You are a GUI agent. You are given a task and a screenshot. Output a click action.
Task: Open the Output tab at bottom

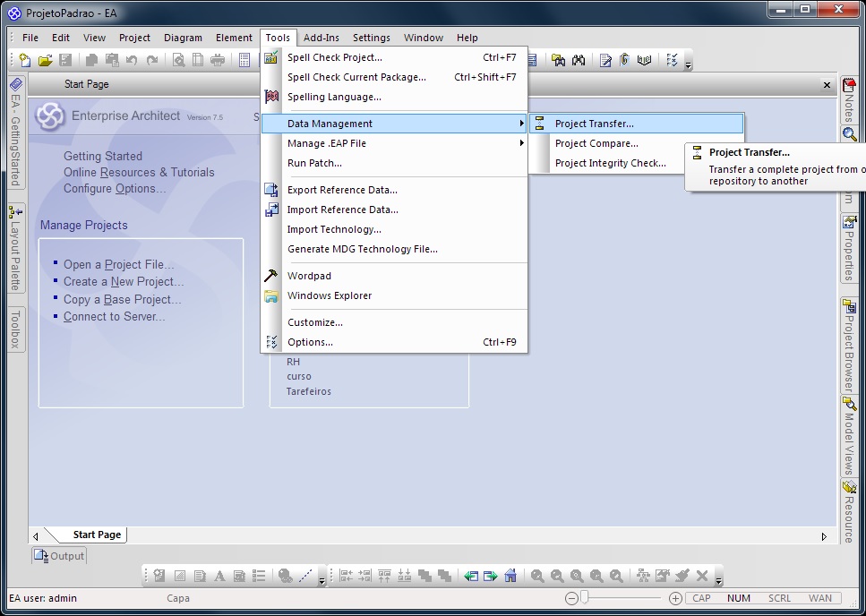coord(59,556)
